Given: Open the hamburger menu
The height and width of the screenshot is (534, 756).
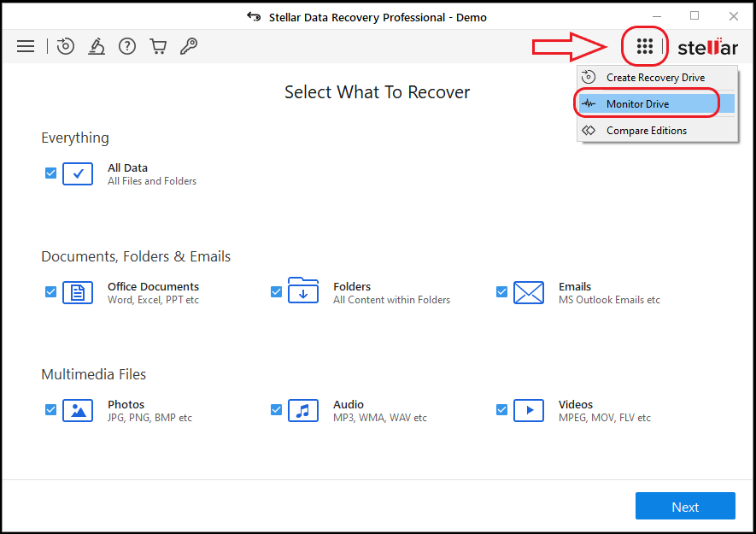Looking at the screenshot, I should coord(26,46).
